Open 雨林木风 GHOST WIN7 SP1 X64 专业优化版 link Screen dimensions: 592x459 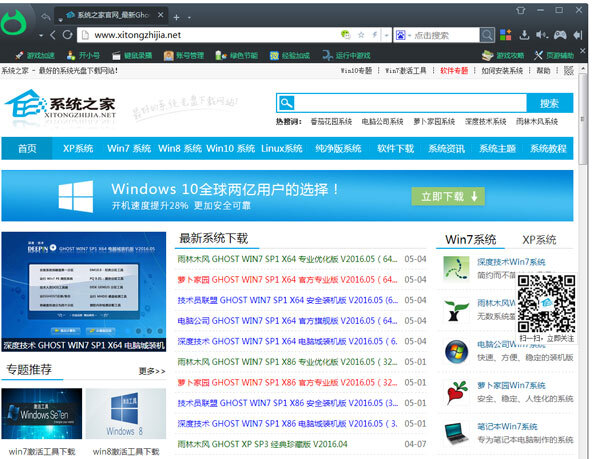tap(287, 259)
